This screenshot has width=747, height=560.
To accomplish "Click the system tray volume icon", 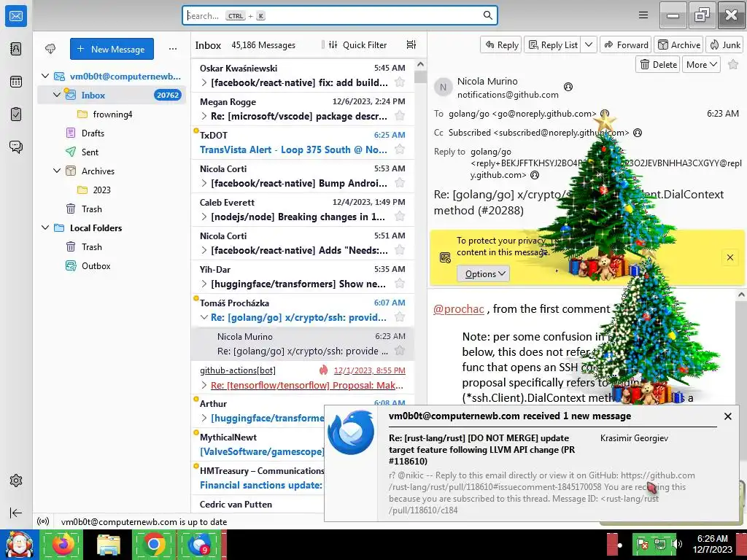I will (676, 544).
